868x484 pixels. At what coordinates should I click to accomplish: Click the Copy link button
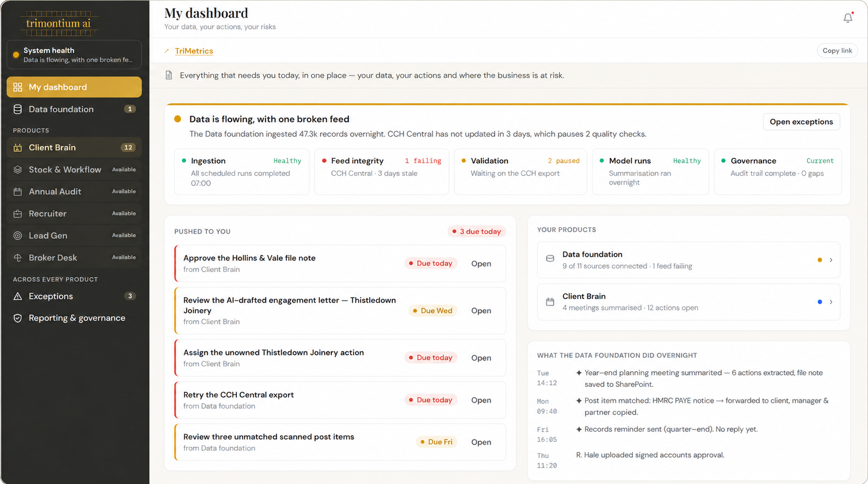pos(837,51)
